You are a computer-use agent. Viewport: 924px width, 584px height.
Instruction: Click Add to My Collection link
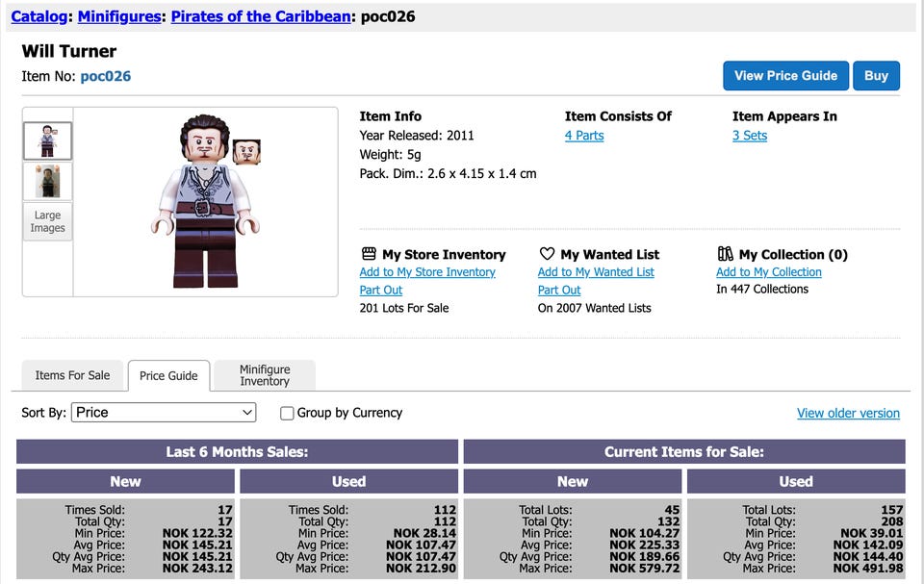pos(768,272)
